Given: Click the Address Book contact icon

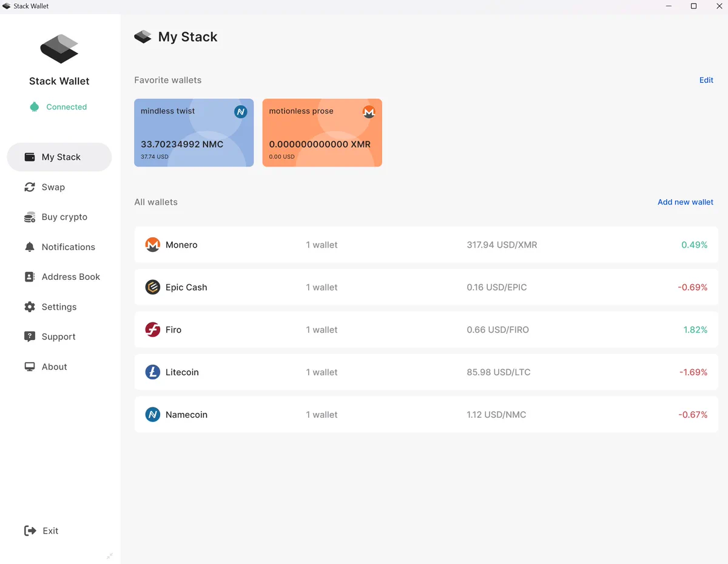Looking at the screenshot, I should (29, 277).
